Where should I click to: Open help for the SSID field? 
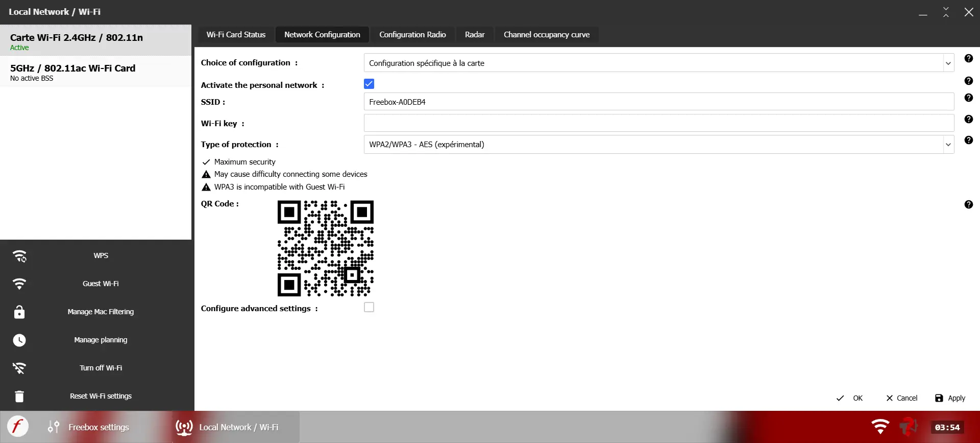point(968,98)
